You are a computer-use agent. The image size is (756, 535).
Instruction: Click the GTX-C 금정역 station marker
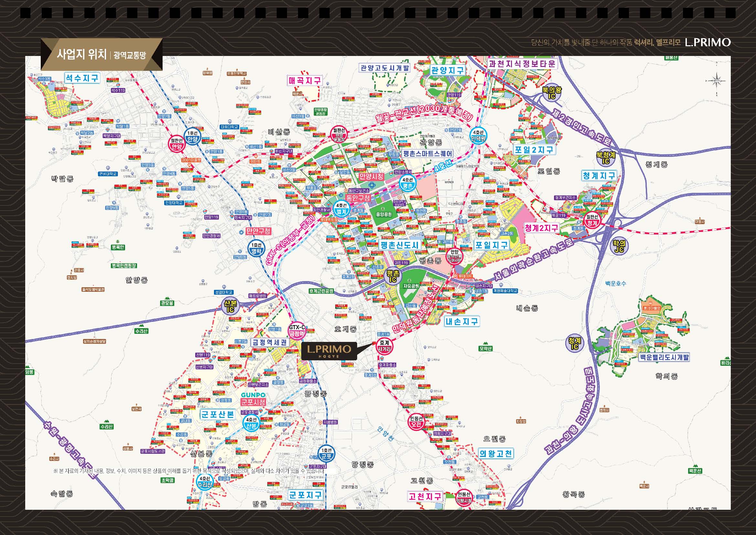click(x=297, y=331)
